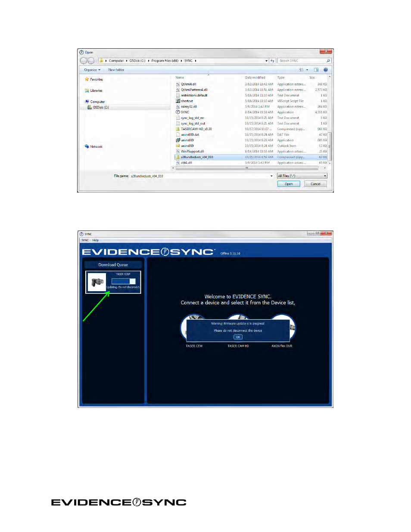The width and height of the screenshot is (411, 532).
Task: Click the 4,516 KB size cell
Action: click(x=321, y=112)
